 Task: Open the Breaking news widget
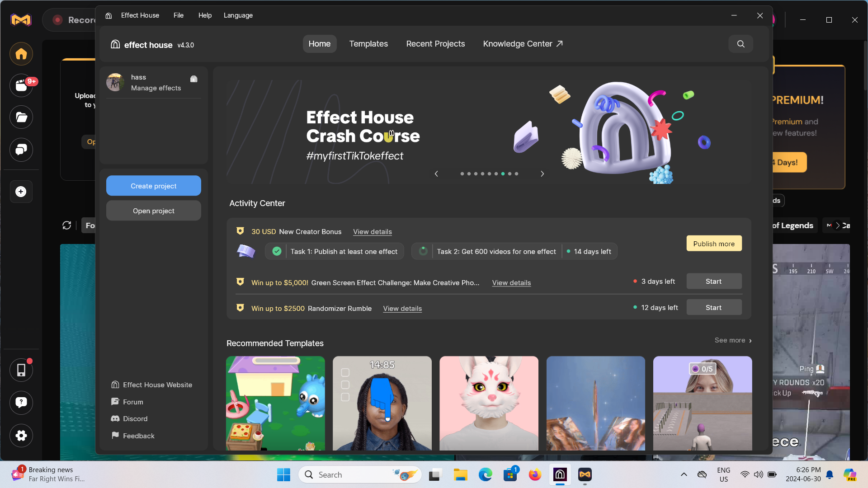point(49,474)
